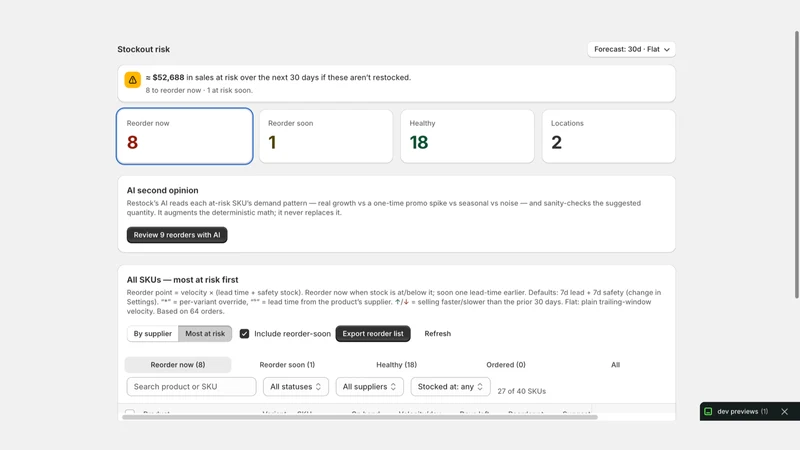
Task: Click the yellow warning alert icon
Action: [133, 80]
